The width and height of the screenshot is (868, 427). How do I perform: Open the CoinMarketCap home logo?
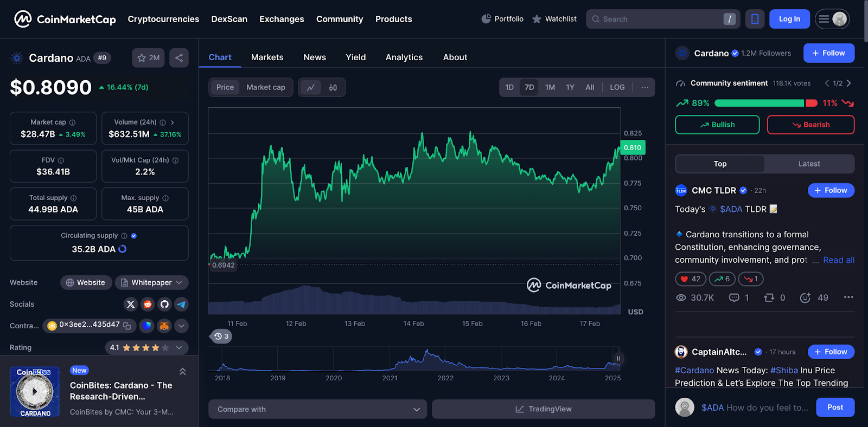[x=65, y=19]
